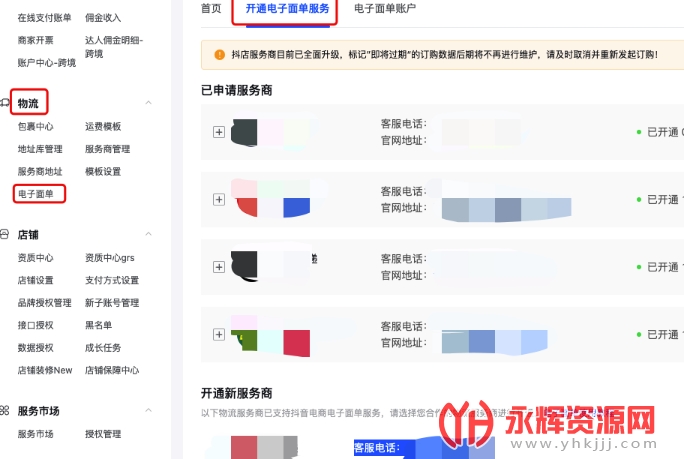Open 模板设置 menu entry
684x459 pixels.
[103, 171]
